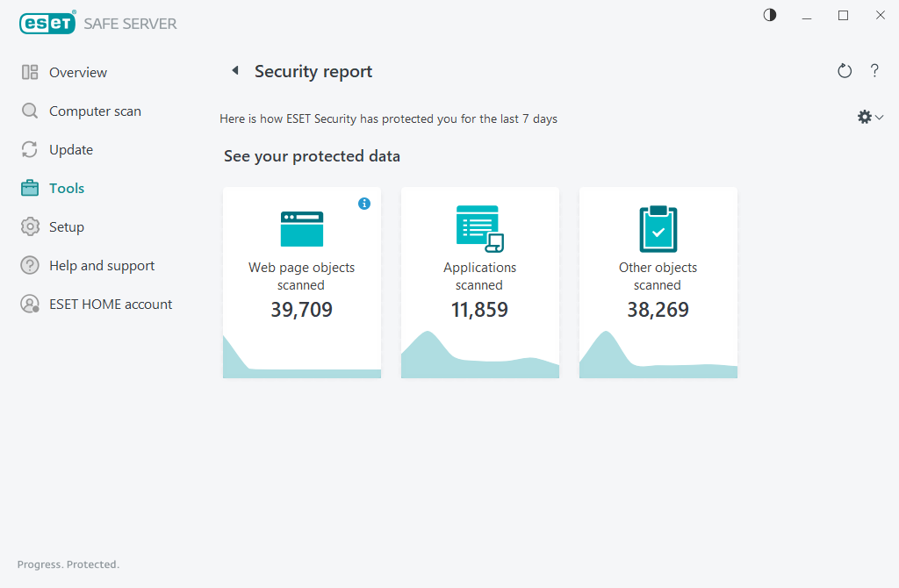Click the Update refresh arrows icon
This screenshot has width=899, height=588.
(x=30, y=149)
